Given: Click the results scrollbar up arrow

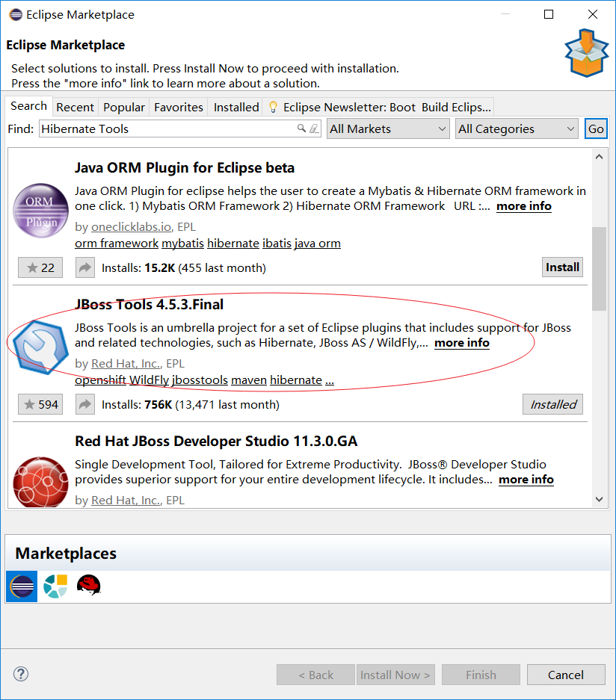Looking at the screenshot, I should pyautogui.click(x=599, y=157).
